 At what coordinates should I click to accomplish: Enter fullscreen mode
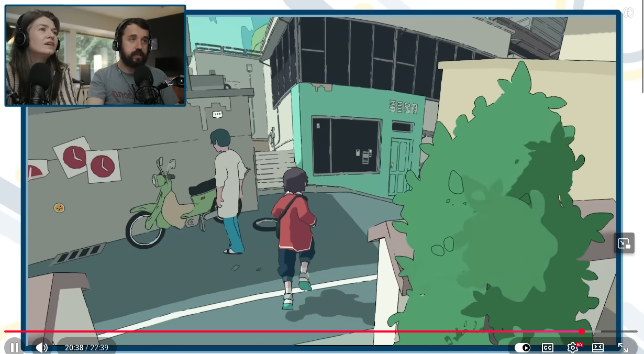pyautogui.click(x=623, y=348)
